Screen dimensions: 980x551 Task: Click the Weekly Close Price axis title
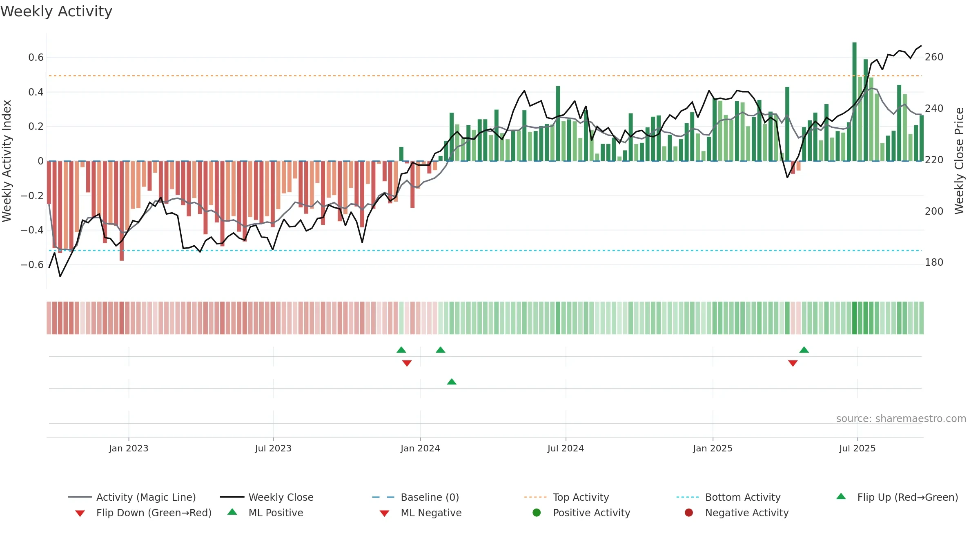point(959,161)
